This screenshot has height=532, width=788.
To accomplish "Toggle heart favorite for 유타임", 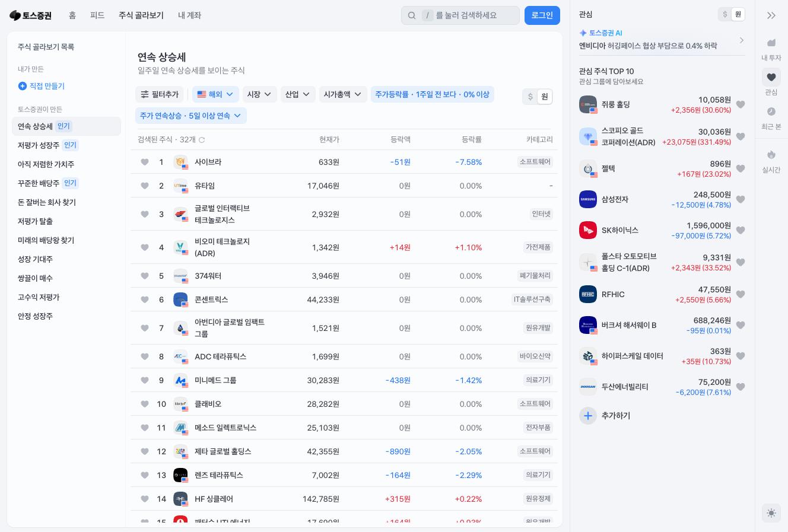I will click(145, 186).
